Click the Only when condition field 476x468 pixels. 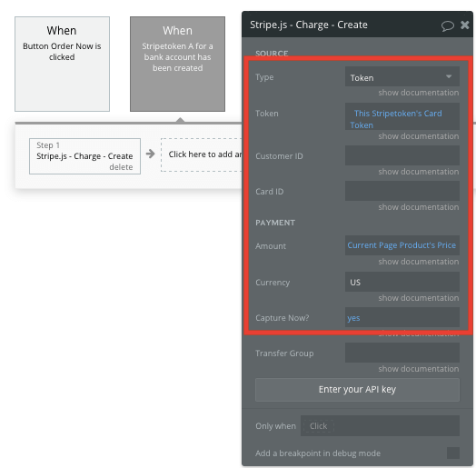click(380, 426)
